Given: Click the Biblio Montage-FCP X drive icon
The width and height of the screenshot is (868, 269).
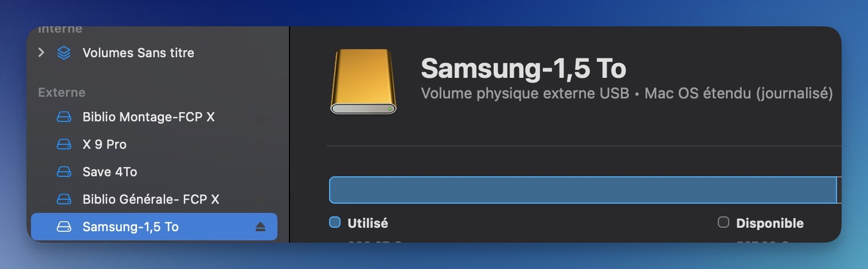Looking at the screenshot, I should pos(64,117).
